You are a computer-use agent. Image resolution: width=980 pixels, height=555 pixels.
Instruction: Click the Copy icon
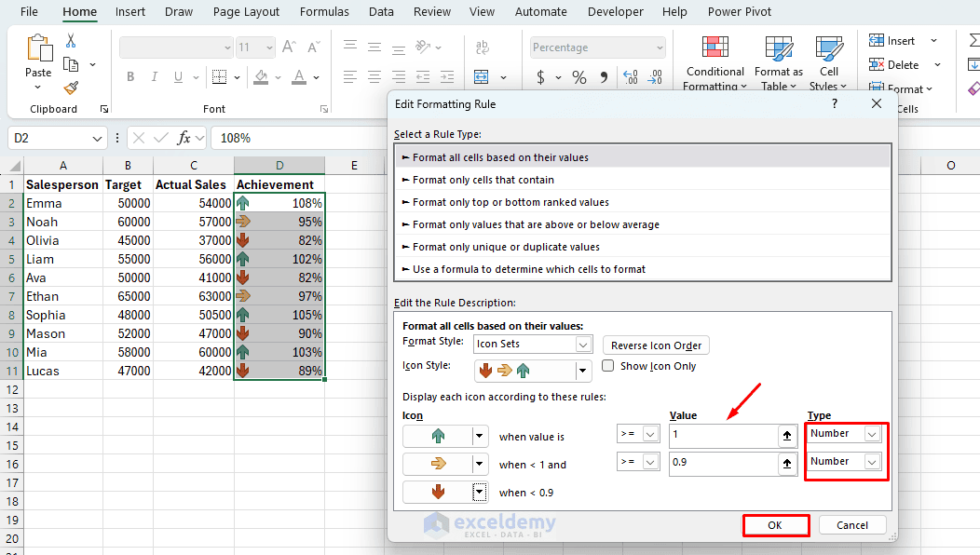coord(71,64)
